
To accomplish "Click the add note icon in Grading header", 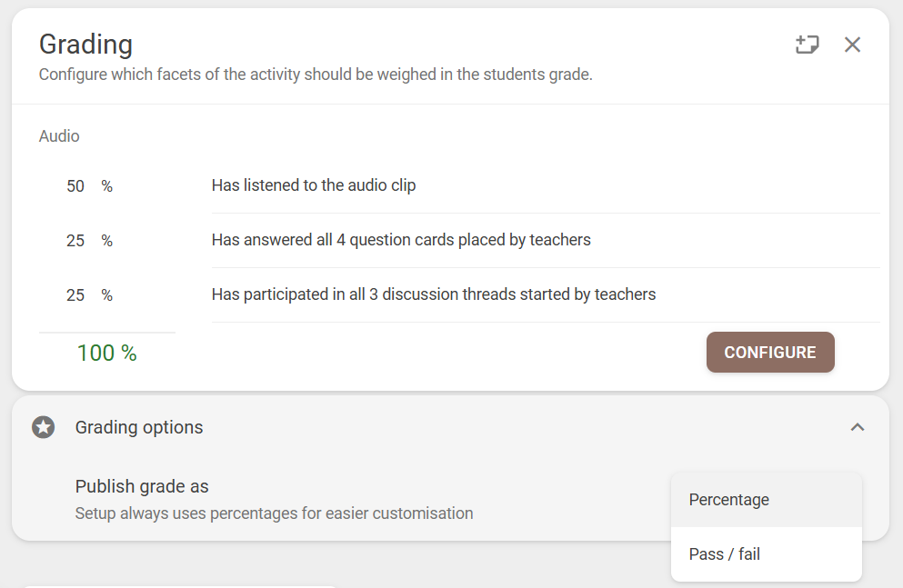I will [807, 45].
